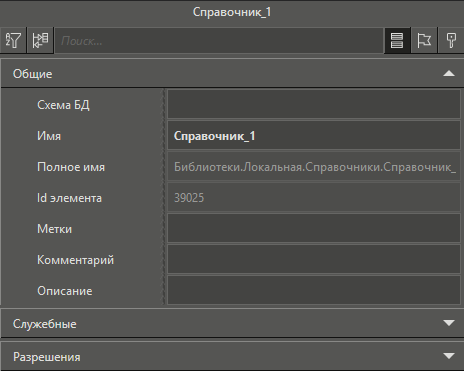Screen dimensions: 464x371
Task: Select the Метки property label
Action: point(54,229)
